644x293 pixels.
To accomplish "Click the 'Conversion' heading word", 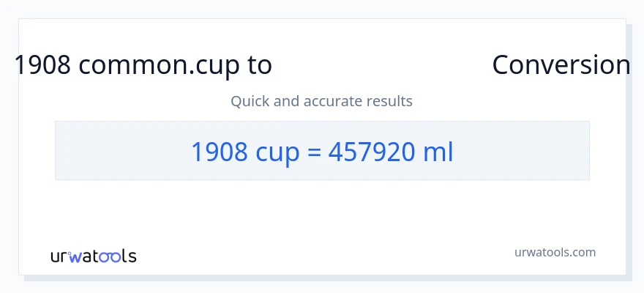I will coord(561,65).
